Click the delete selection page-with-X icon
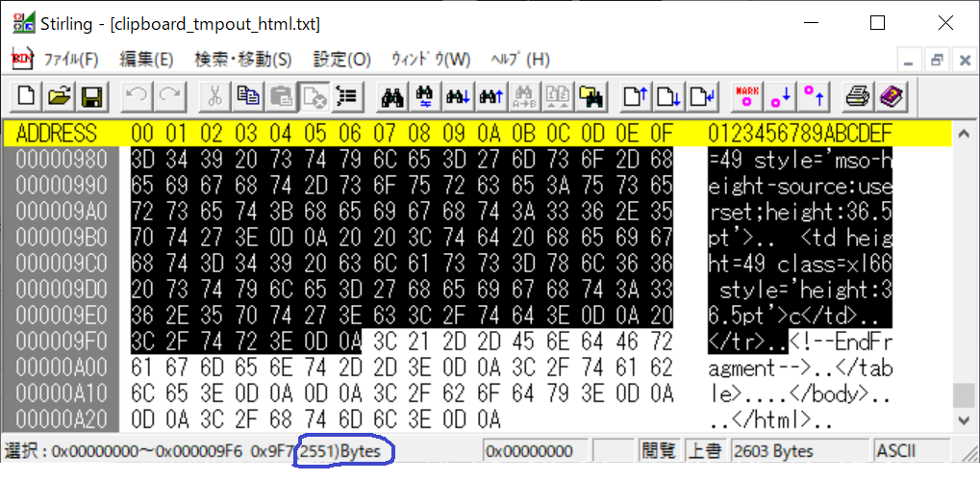The width and height of the screenshot is (980, 481). (x=314, y=96)
